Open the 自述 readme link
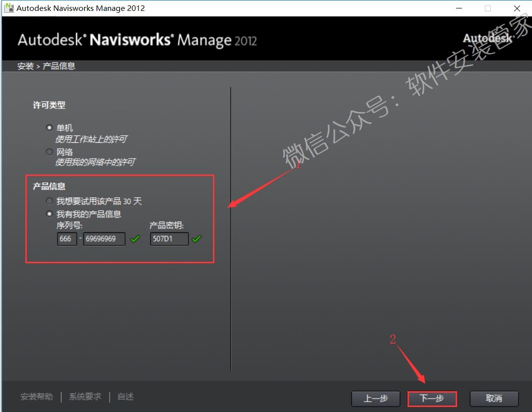Image resolution: width=532 pixels, height=412 pixels. pos(126,397)
